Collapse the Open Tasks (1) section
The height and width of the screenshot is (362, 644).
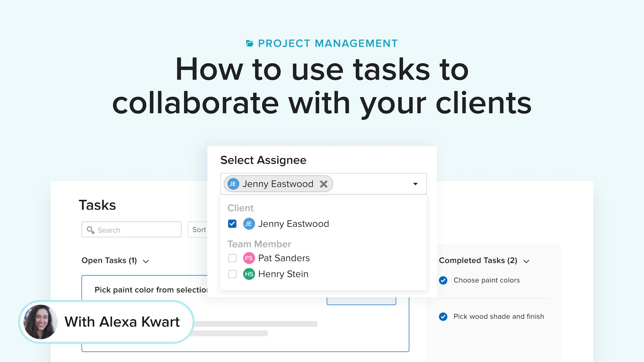pos(146,261)
